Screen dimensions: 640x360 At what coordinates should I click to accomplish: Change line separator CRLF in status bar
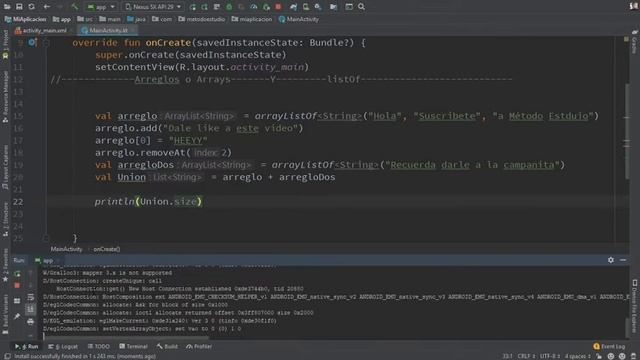pos(526,356)
